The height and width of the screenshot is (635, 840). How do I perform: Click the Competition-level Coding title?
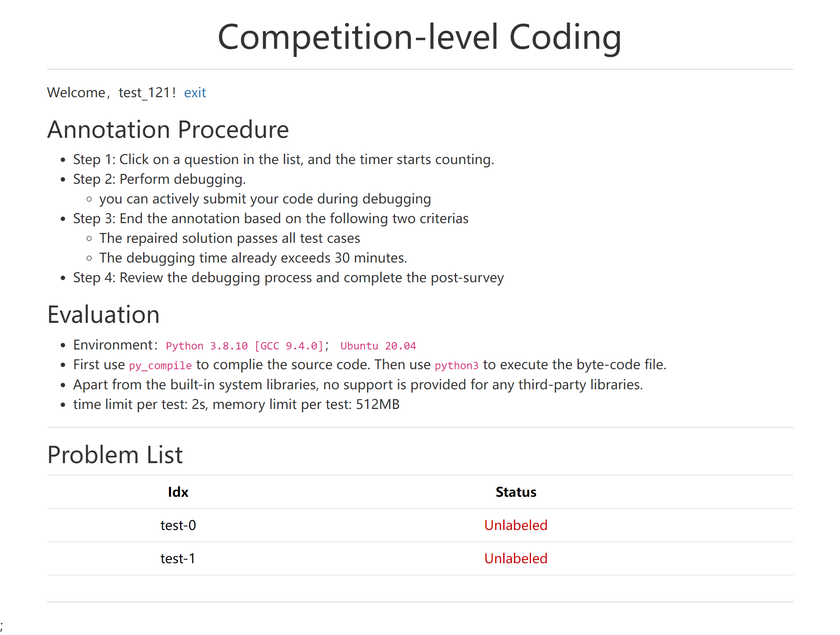(x=420, y=37)
